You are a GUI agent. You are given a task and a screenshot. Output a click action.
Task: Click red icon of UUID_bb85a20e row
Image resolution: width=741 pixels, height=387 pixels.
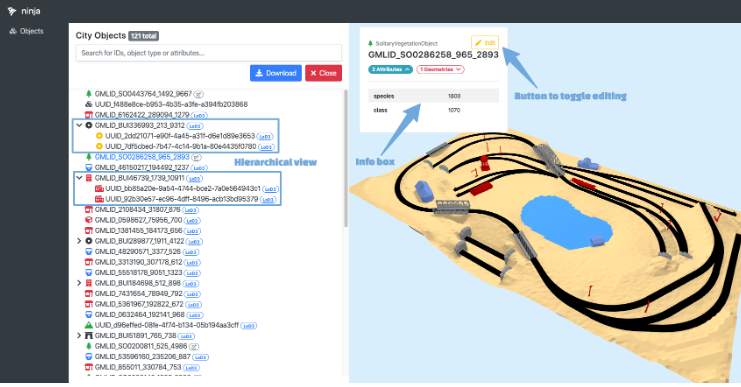tap(99, 189)
